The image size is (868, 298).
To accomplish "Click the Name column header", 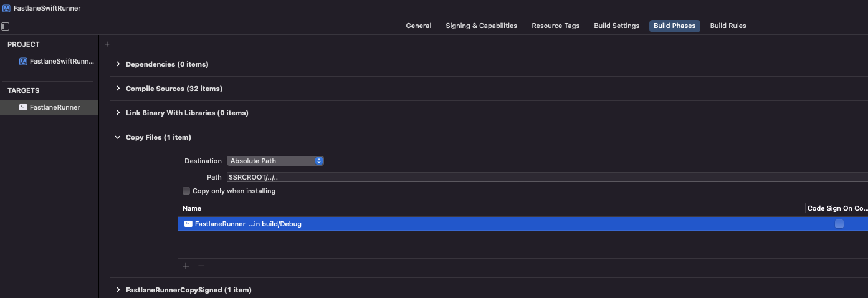I will [192, 208].
